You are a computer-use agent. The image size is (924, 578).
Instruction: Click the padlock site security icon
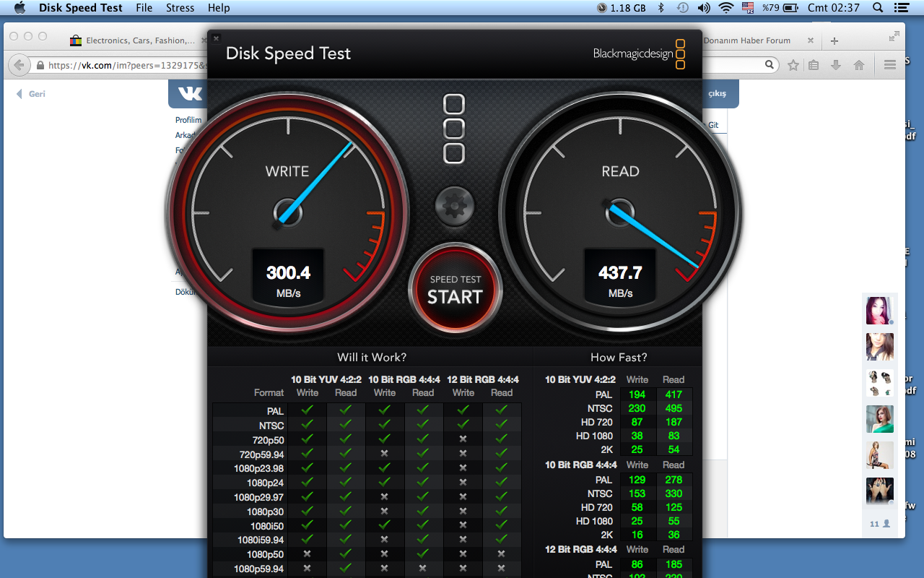pos(40,65)
